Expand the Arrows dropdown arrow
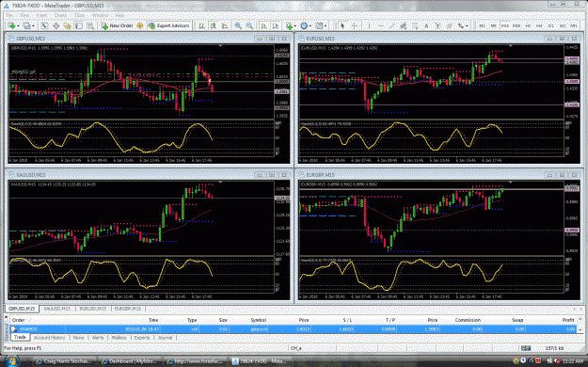 click(x=467, y=26)
